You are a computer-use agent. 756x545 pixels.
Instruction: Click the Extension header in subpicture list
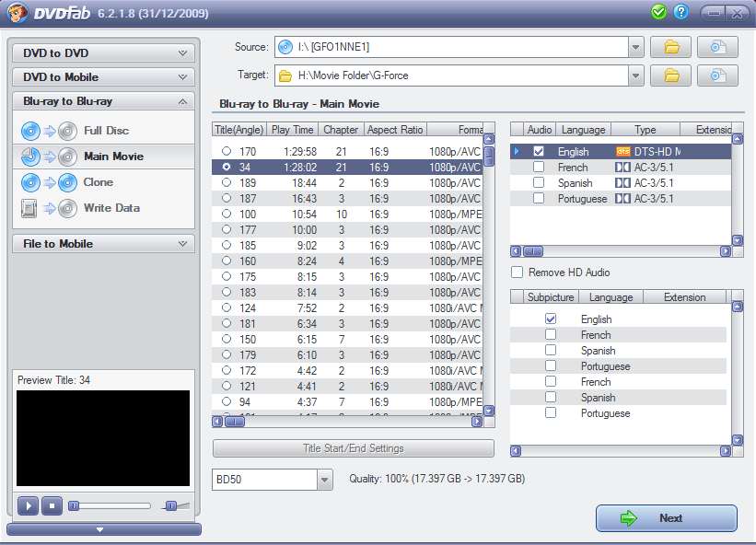coord(685,296)
